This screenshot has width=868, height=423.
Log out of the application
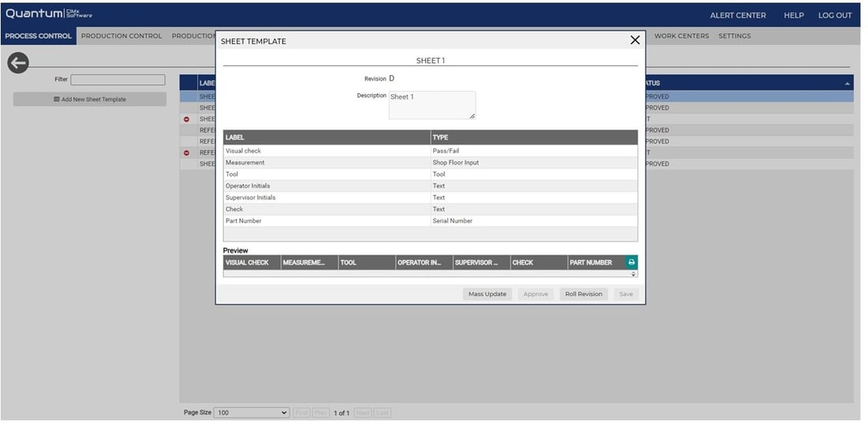pyautogui.click(x=834, y=15)
